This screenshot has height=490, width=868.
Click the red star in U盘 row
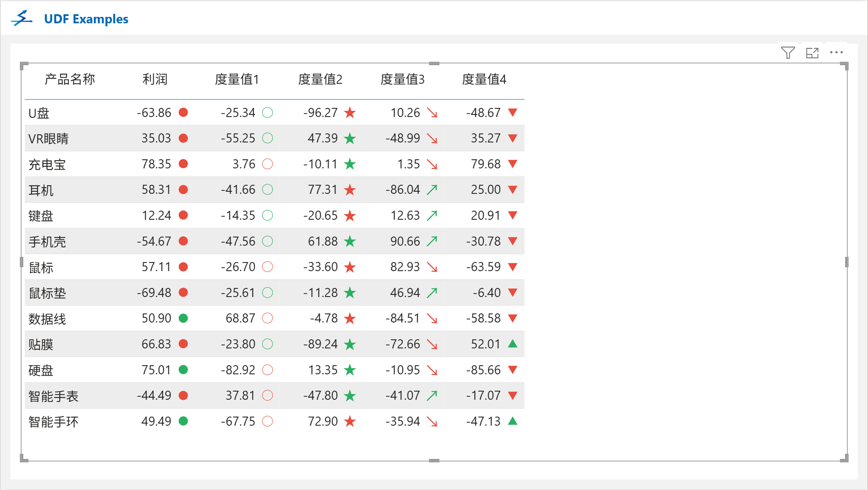point(350,113)
